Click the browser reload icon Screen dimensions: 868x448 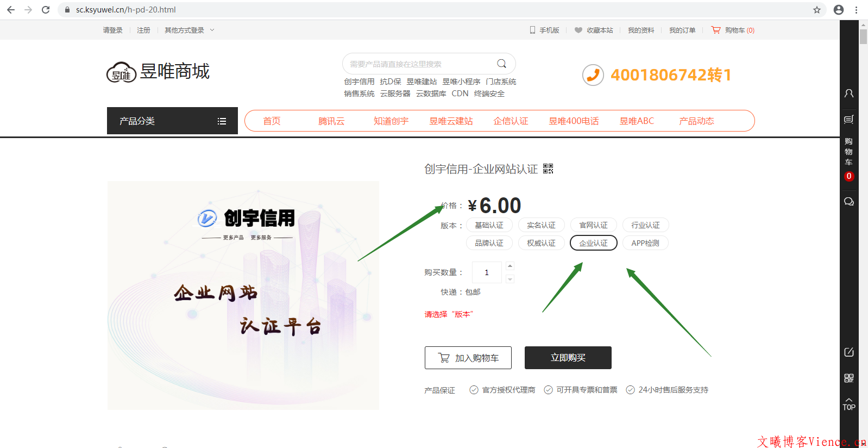pos(46,10)
